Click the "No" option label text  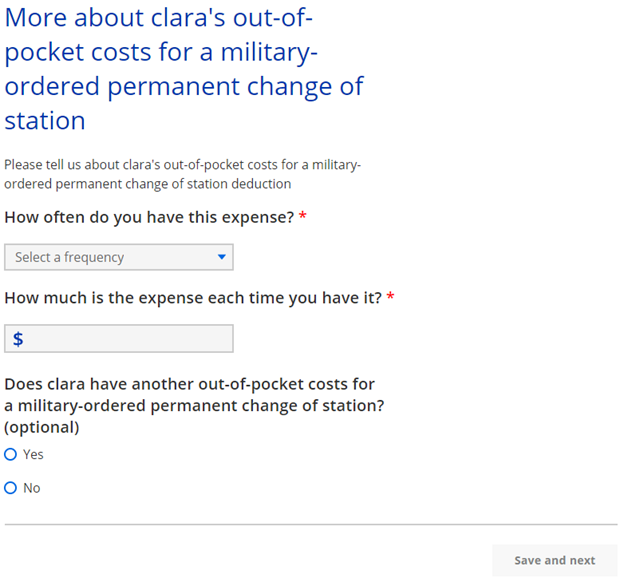(32, 488)
